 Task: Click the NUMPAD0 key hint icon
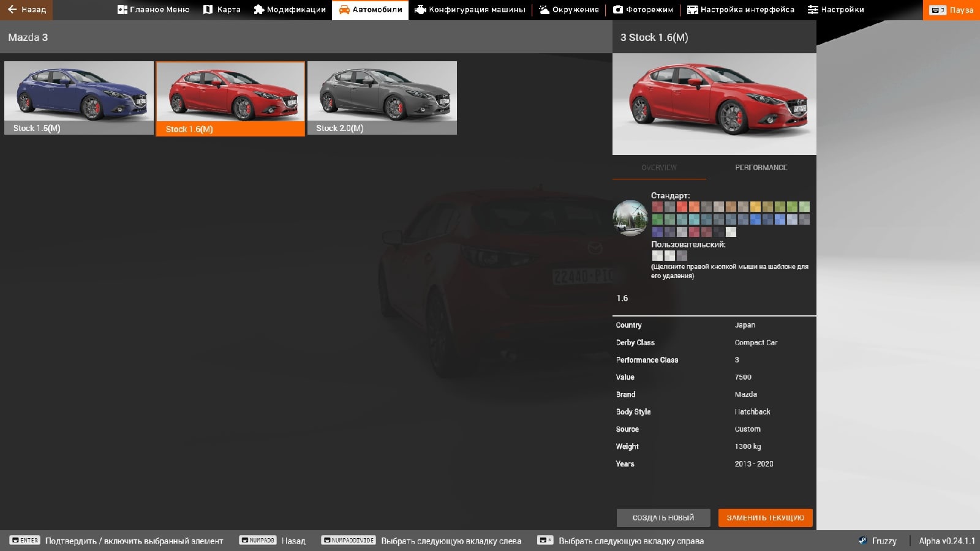click(258, 541)
